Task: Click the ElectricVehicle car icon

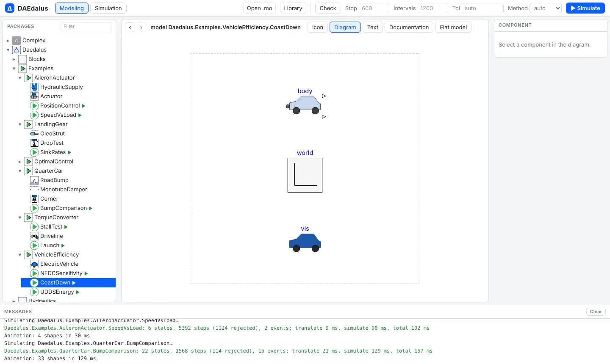Action: click(x=34, y=264)
